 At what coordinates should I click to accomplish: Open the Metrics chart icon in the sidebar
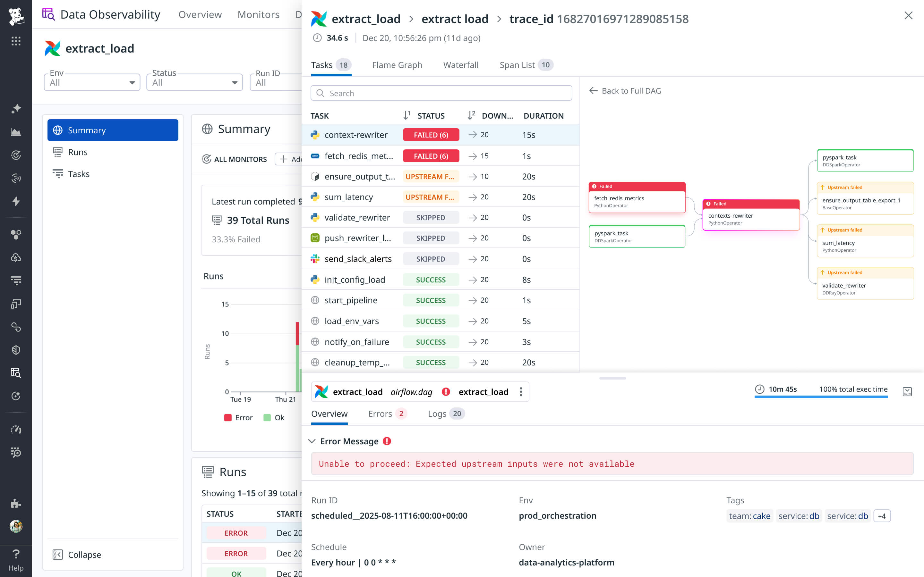pyautogui.click(x=16, y=132)
